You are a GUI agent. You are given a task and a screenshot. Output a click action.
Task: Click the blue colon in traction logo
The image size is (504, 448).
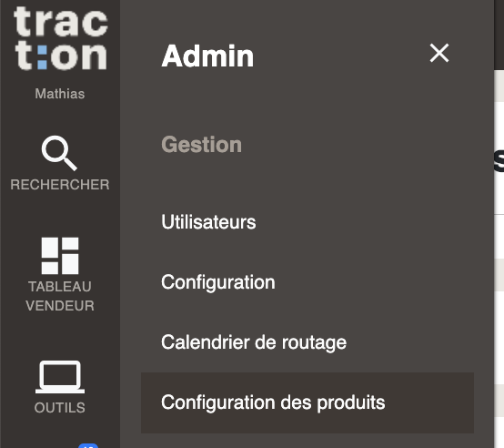(x=42, y=57)
